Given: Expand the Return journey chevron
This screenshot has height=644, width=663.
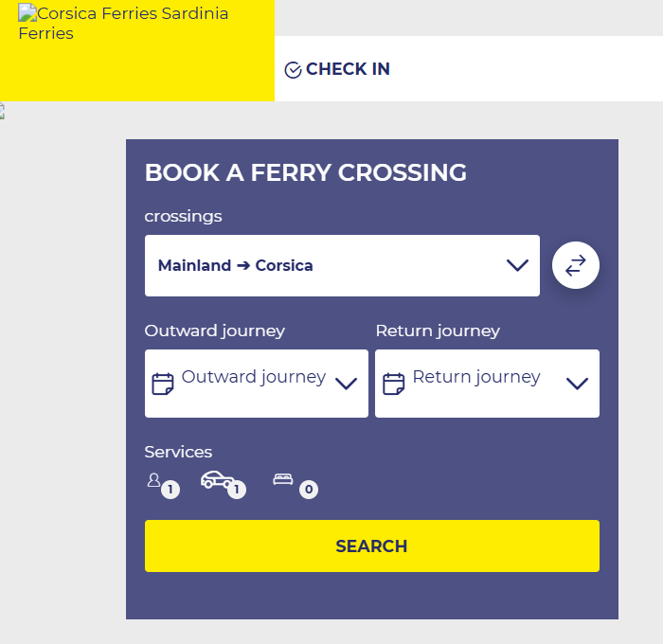Looking at the screenshot, I should coord(577,384).
